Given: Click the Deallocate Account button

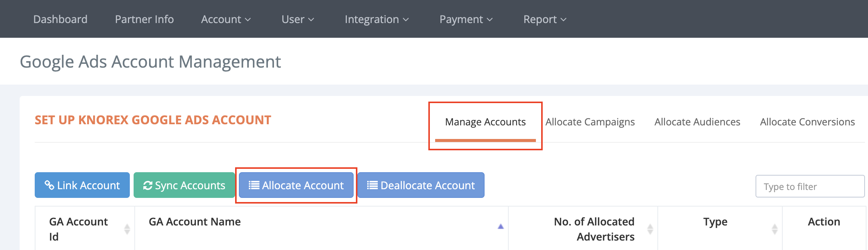Looking at the screenshot, I should click(x=421, y=185).
